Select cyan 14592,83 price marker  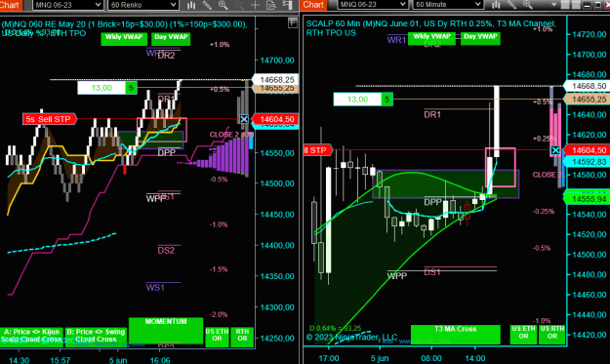pyautogui.click(x=587, y=162)
